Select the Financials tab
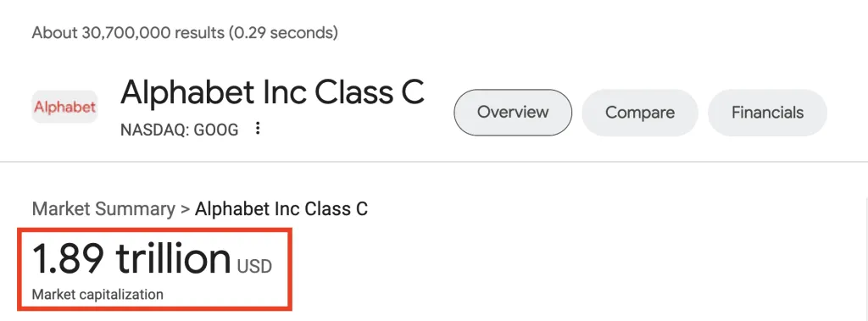Screen dimensions: 868x321 point(767,113)
